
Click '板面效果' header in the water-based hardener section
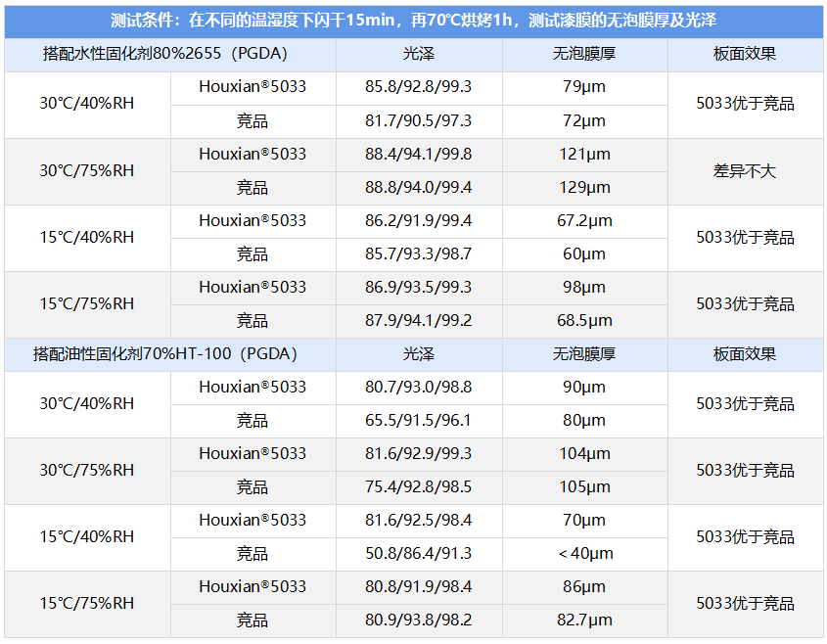(745, 55)
